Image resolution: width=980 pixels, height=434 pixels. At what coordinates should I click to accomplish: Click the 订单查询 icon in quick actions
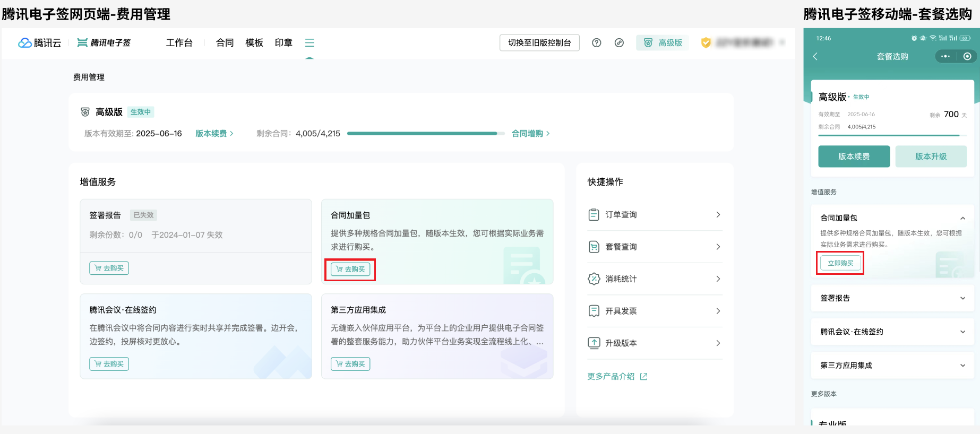pyautogui.click(x=594, y=215)
